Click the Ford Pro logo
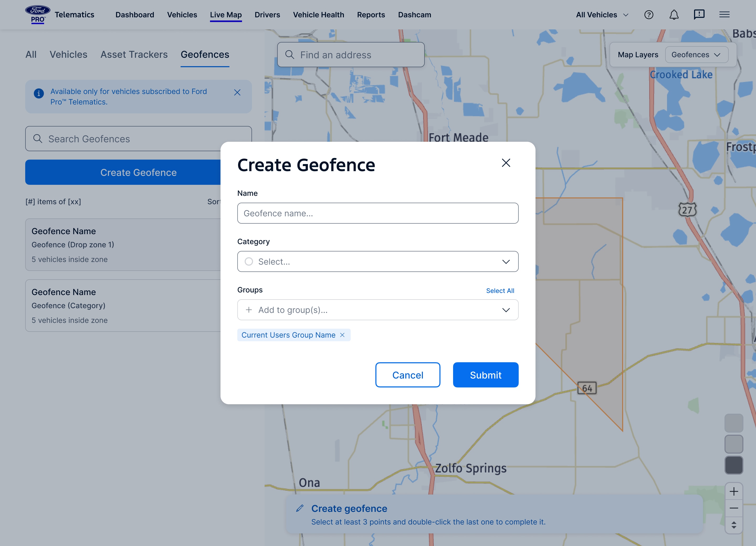This screenshot has height=546, width=756. [x=37, y=14]
